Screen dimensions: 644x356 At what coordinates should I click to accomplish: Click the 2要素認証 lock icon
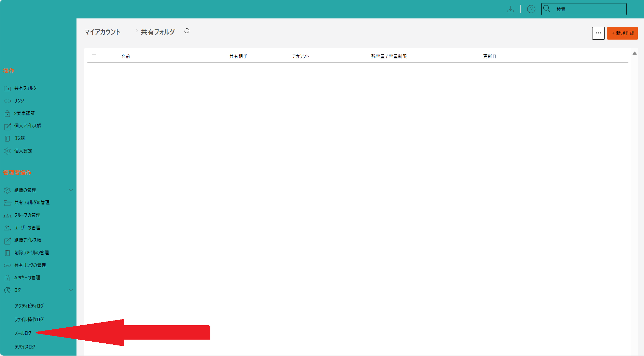click(x=7, y=113)
